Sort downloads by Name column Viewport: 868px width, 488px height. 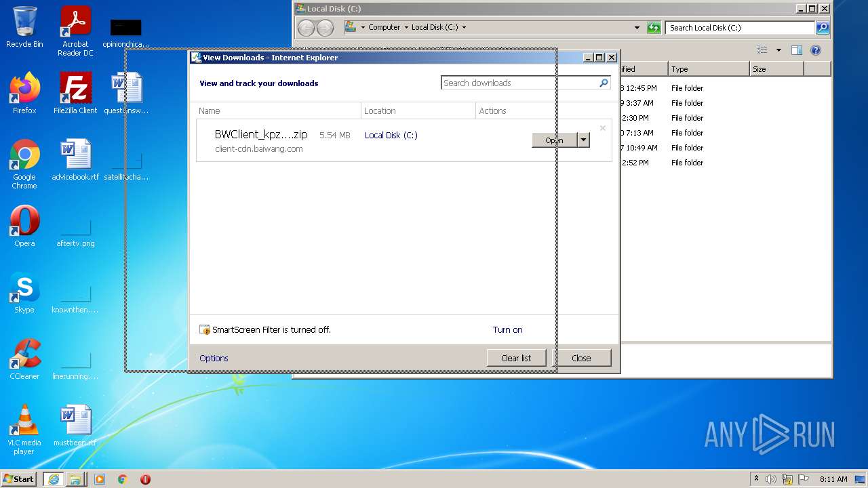point(278,110)
